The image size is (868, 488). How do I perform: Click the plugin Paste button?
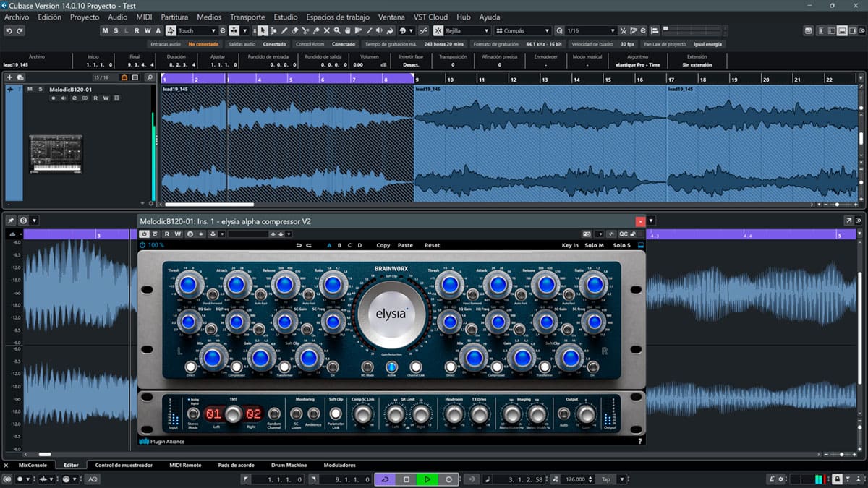405,245
